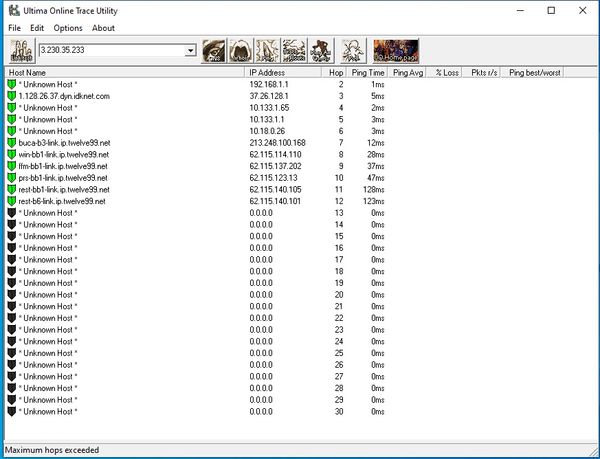600x459 pixels.
Task: Click the castle towers icon left of address box
Action: [21, 50]
